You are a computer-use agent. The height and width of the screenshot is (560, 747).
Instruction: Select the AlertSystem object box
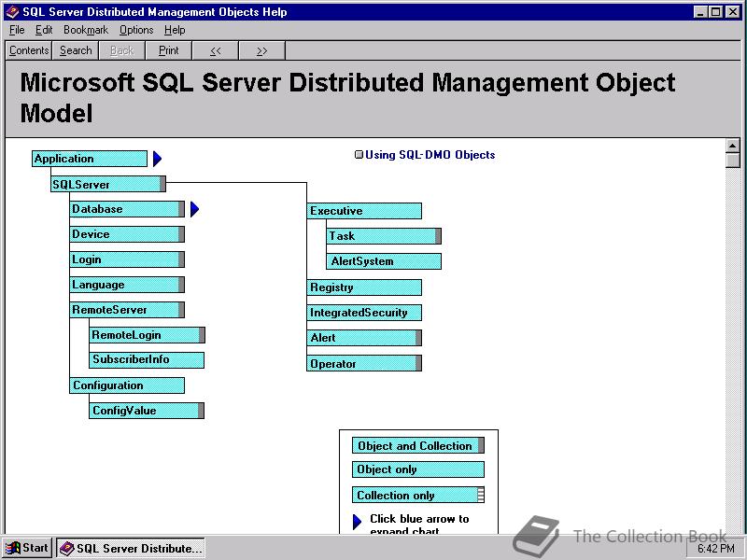click(384, 261)
